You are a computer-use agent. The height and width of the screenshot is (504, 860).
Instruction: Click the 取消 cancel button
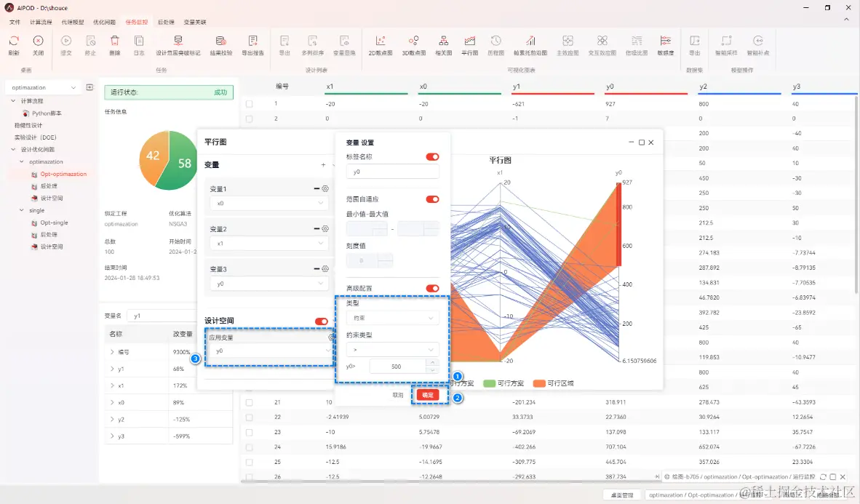398,395
